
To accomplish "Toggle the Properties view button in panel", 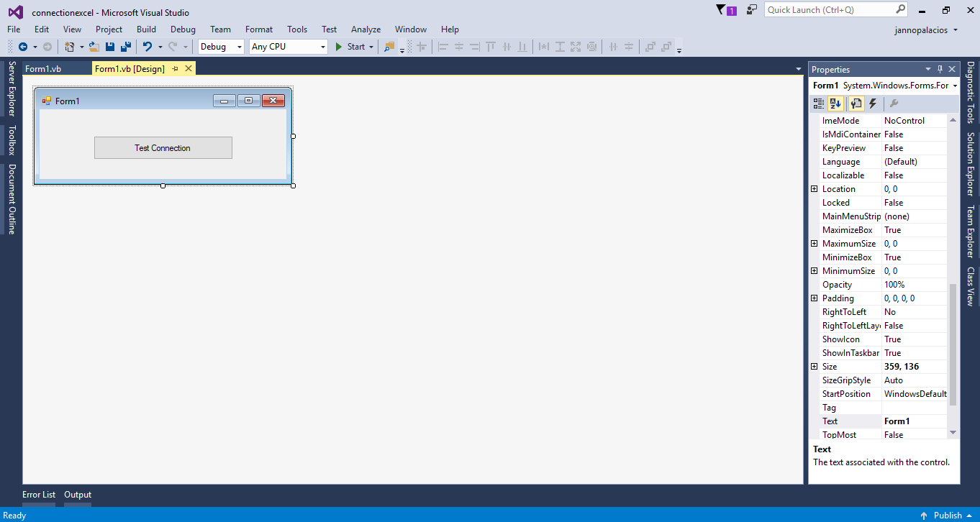I will pyautogui.click(x=856, y=104).
